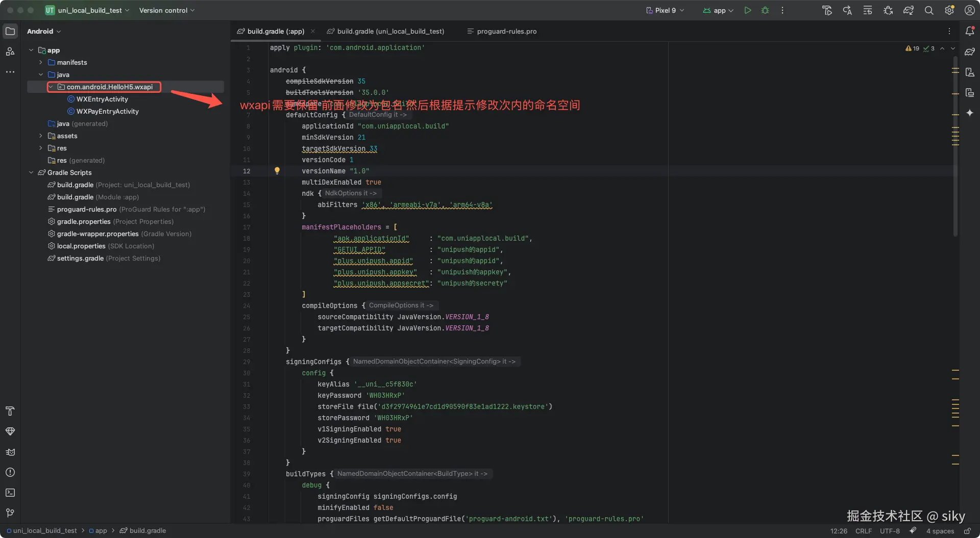
Task: Open the Pixel 9 device dropdown
Action: point(665,10)
